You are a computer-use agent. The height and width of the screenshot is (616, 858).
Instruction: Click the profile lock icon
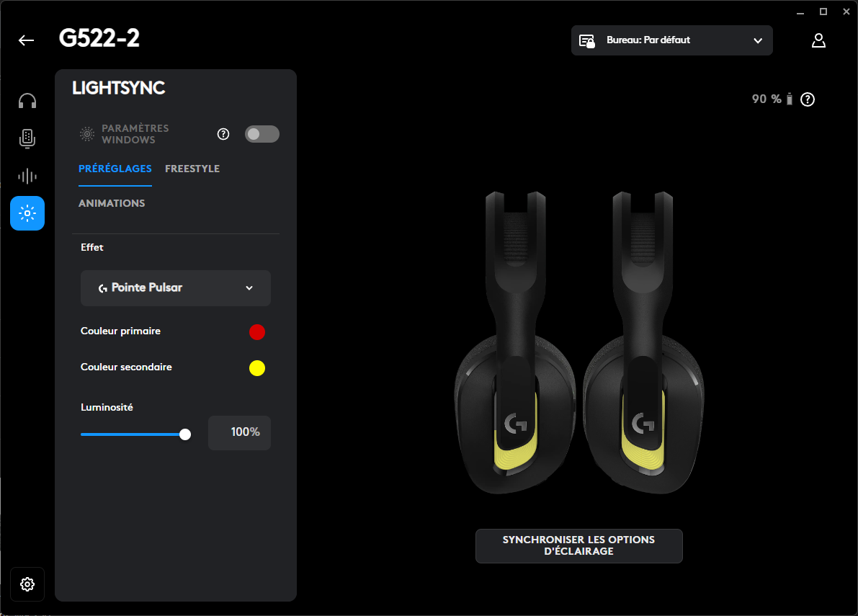587,41
